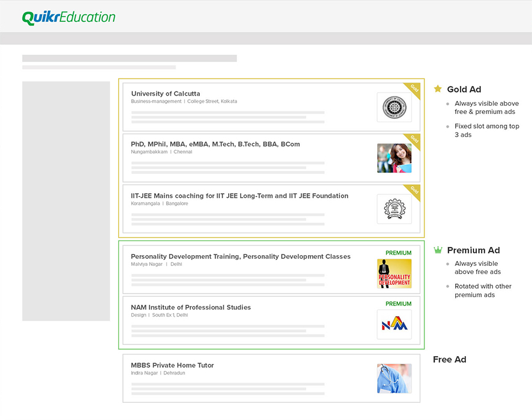532x420 pixels.
Task: Open the University of Calcutta listing title
Action: [166, 93]
